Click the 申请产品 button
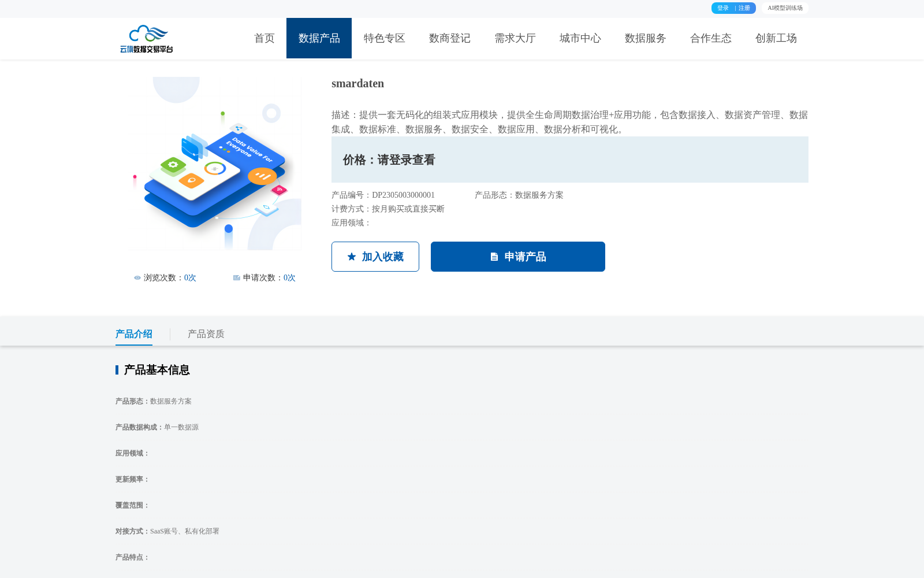This screenshot has height=578, width=924. [x=518, y=257]
